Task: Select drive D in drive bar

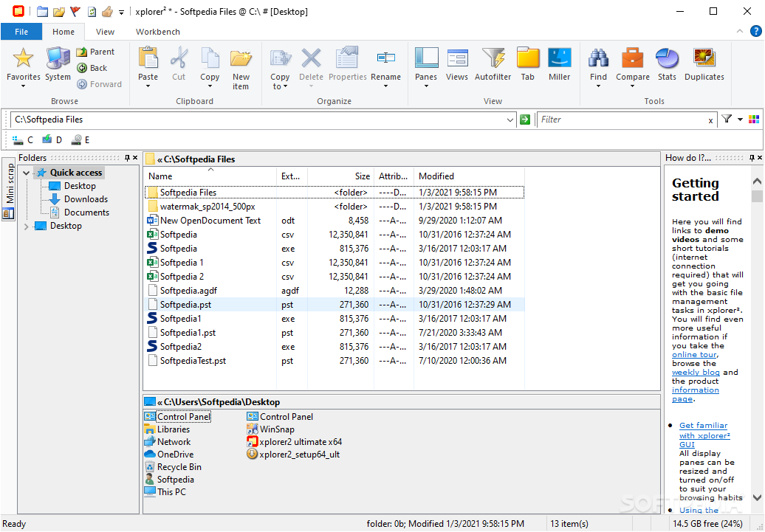Action: (x=52, y=140)
